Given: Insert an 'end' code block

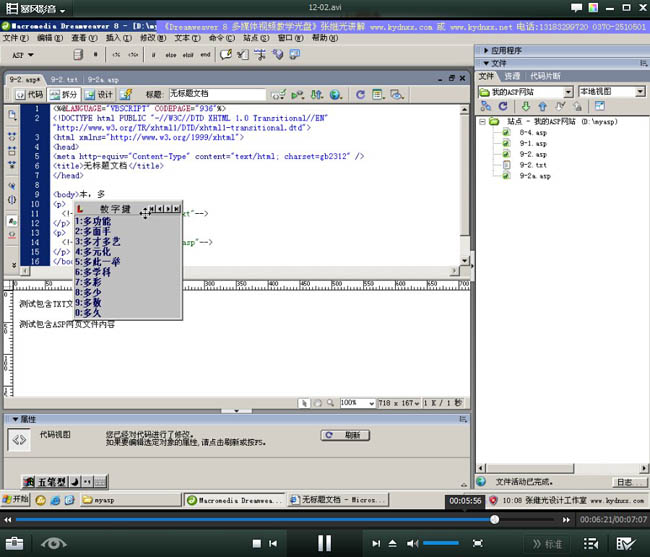Looking at the screenshot, I should click(206, 55).
